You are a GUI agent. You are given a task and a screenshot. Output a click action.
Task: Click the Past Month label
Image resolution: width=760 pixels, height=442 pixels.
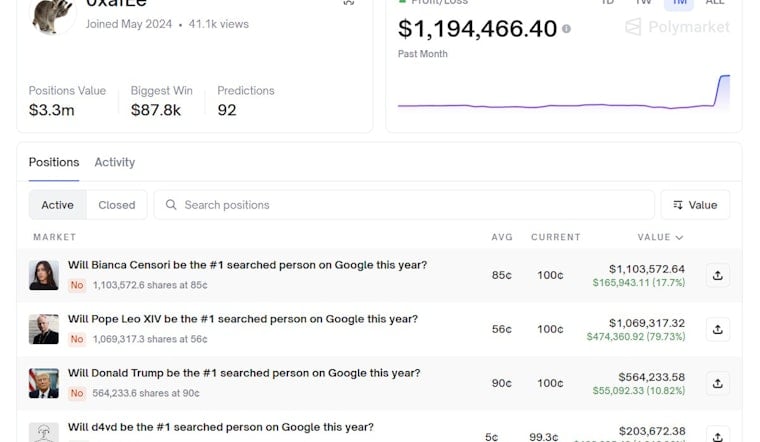[423, 54]
